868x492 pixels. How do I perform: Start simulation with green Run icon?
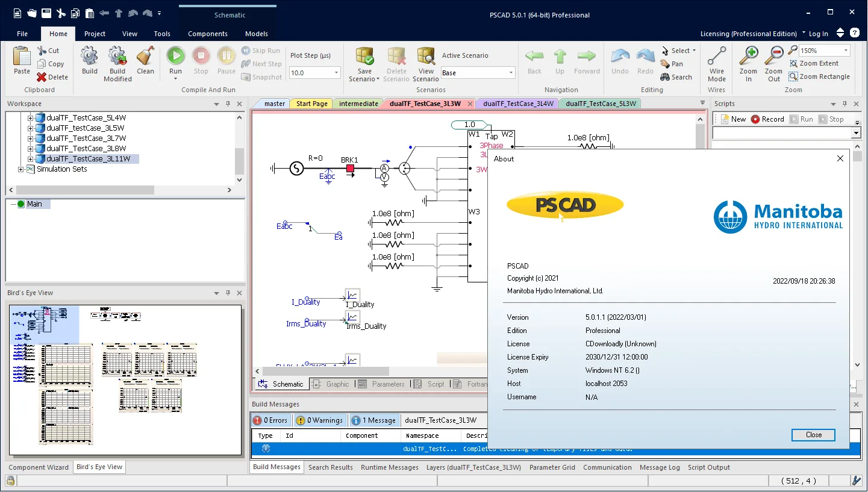175,56
